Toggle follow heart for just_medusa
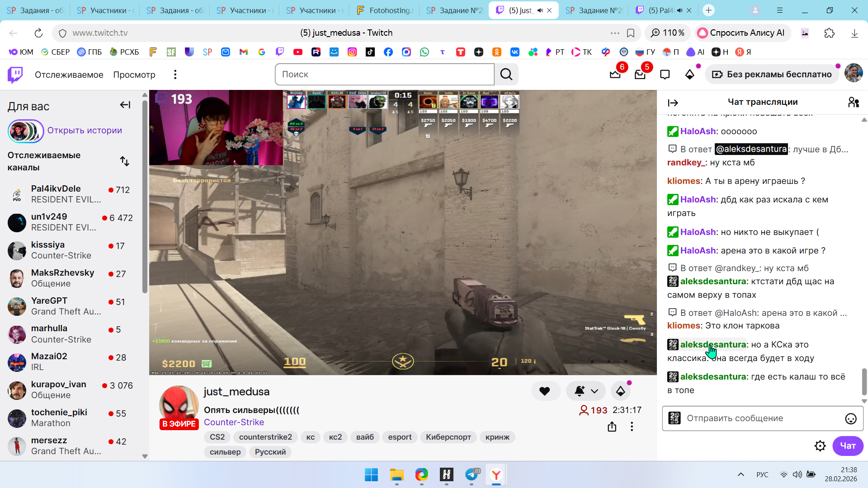Viewport: 868px width, 488px height. click(545, 391)
